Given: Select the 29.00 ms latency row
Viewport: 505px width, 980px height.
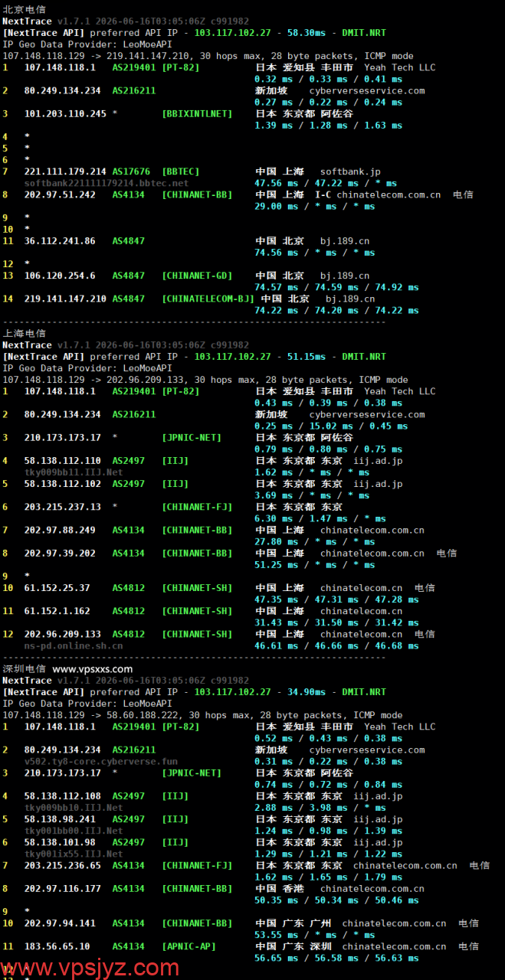Looking at the screenshot, I should point(315,207).
